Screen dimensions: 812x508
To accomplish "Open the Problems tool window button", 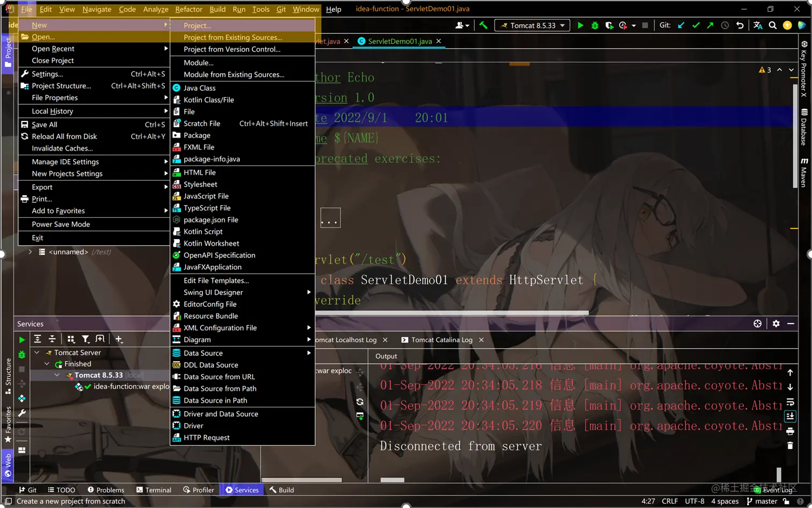I will (106, 490).
